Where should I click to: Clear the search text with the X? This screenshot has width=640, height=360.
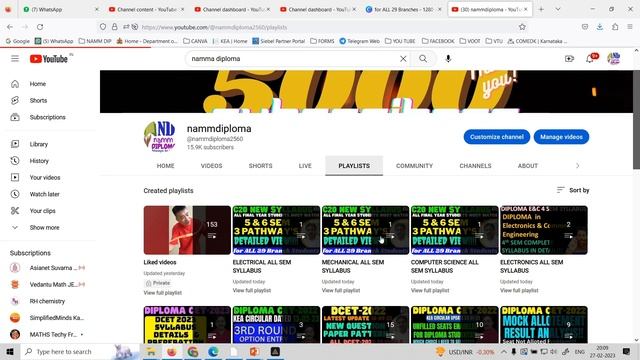point(403,59)
